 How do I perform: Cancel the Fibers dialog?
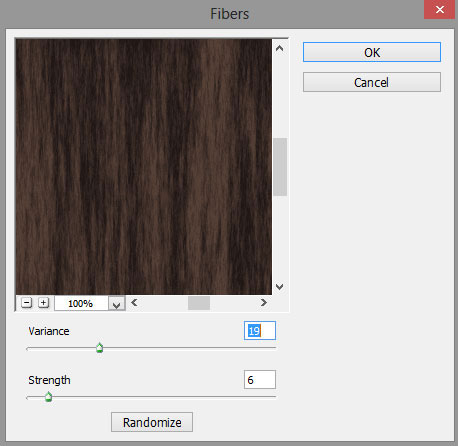372,82
